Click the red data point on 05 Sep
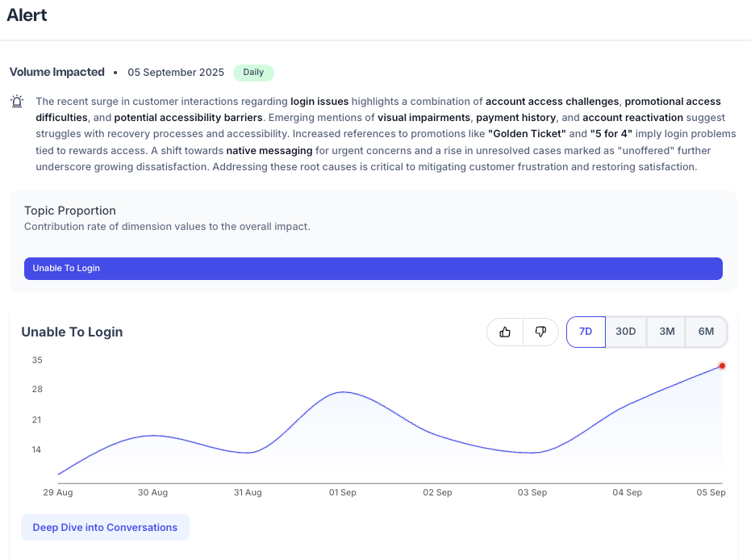Image resolution: width=751 pixels, height=560 pixels. click(722, 366)
